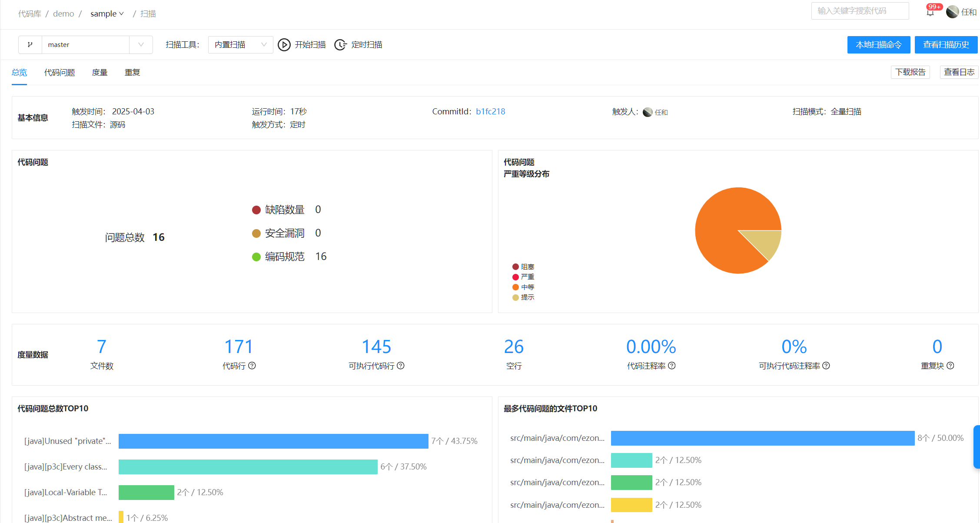Switch to the 代码问题 tab
This screenshot has height=523, width=980.
[x=60, y=73]
